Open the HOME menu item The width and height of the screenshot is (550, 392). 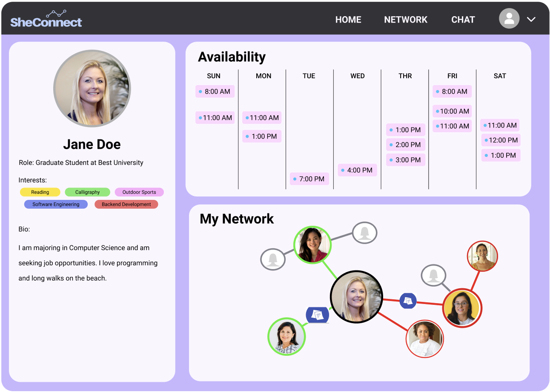pyautogui.click(x=348, y=20)
